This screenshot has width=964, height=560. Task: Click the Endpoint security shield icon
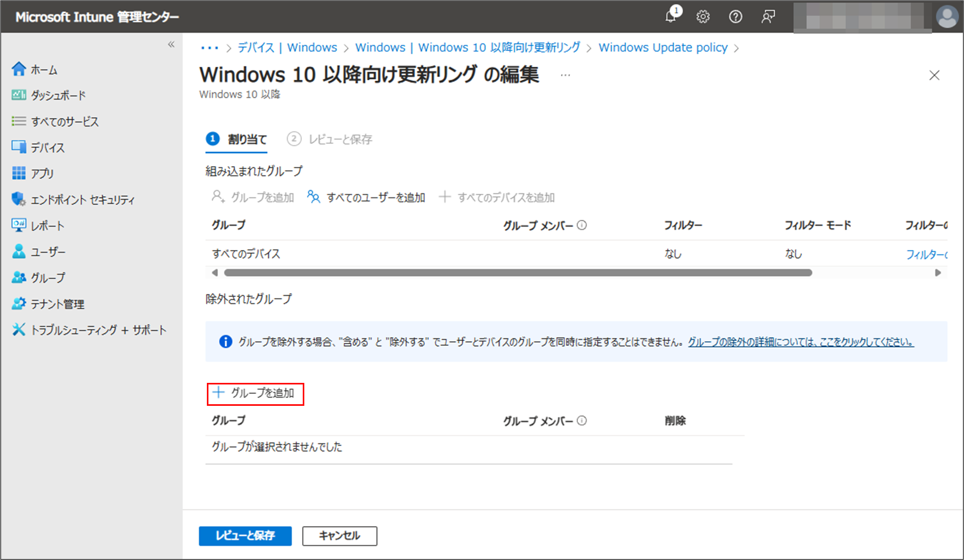click(x=19, y=199)
